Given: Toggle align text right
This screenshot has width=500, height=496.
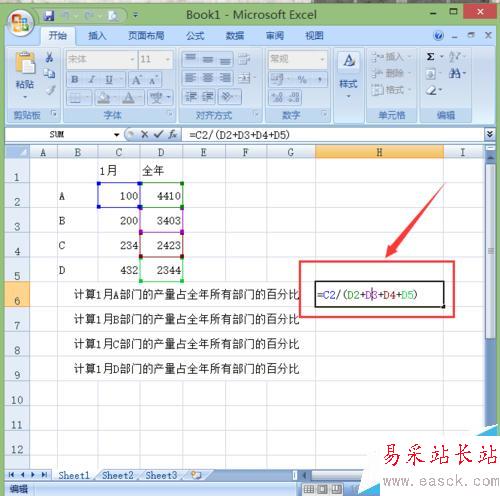Looking at the screenshot, I should pos(225,78).
